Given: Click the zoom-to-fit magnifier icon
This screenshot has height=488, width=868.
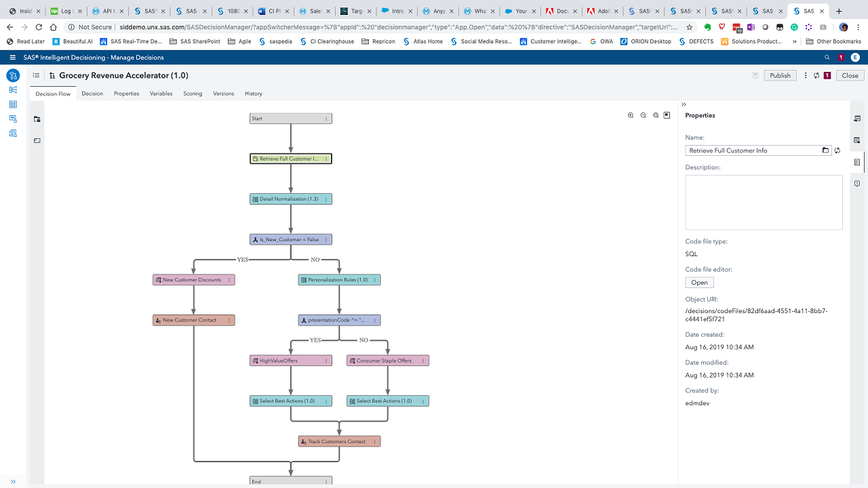Looking at the screenshot, I should [656, 115].
